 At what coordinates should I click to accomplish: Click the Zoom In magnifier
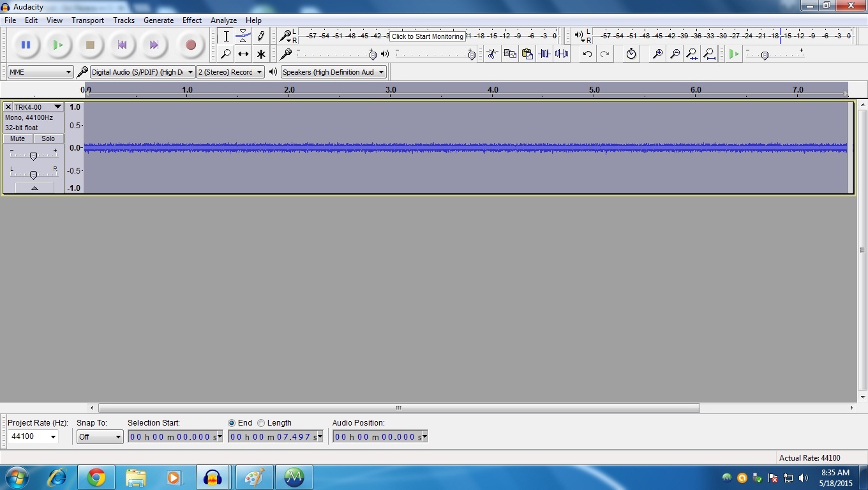click(x=657, y=54)
